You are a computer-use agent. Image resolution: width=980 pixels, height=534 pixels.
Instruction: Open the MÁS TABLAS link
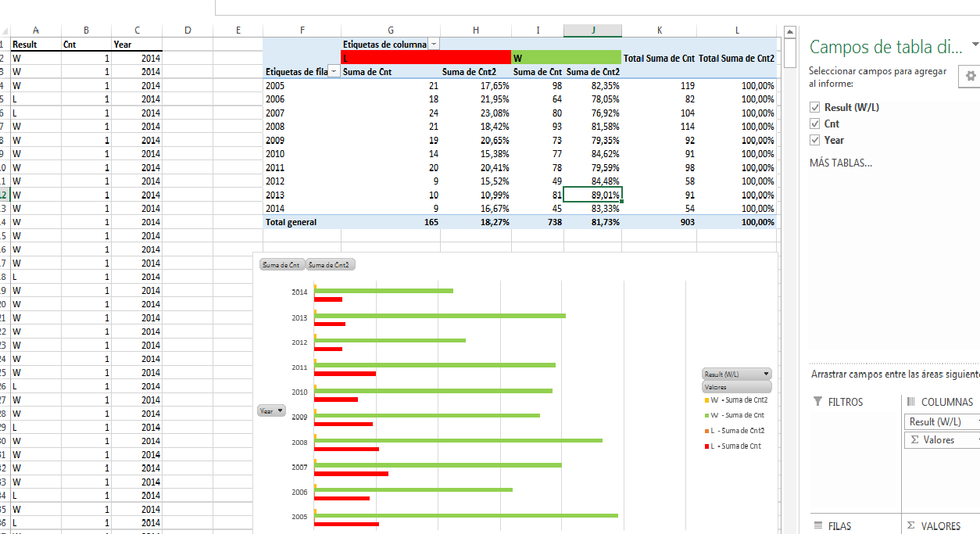point(840,163)
